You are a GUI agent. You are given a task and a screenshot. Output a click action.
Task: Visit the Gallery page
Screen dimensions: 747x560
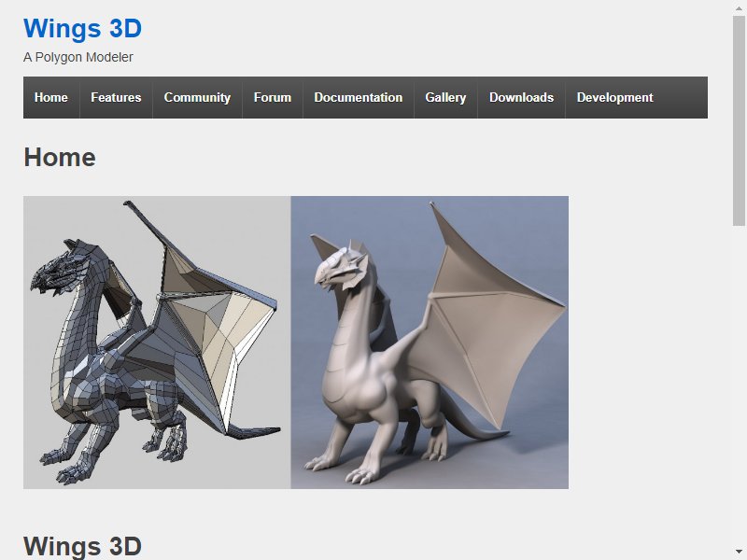(x=445, y=98)
